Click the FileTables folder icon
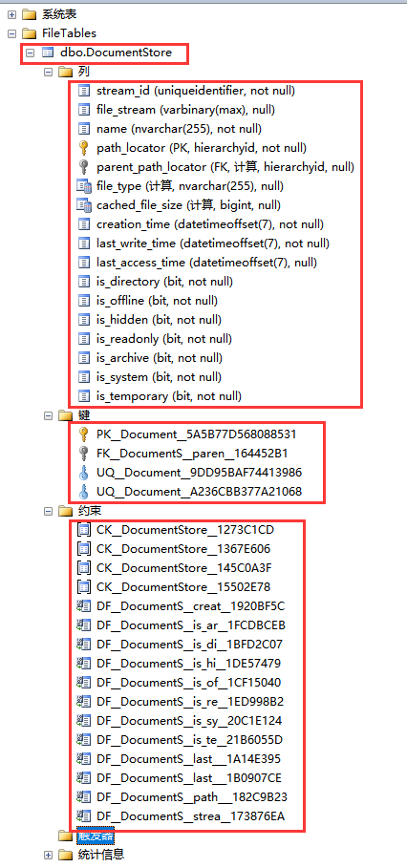The image size is (407, 868). tap(29, 33)
